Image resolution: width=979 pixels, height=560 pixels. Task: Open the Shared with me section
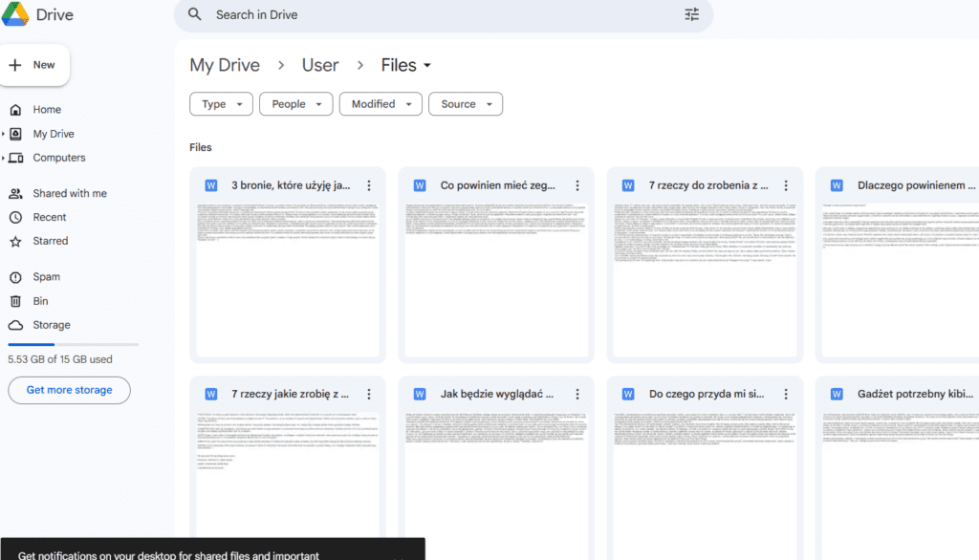point(70,193)
